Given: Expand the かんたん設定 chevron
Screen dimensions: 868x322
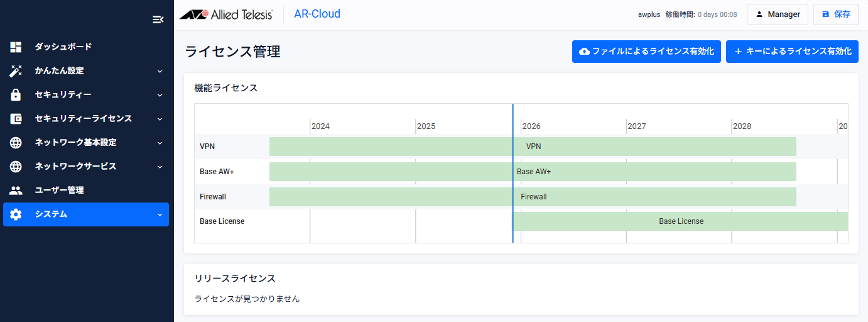Looking at the screenshot, I should (x=160, y=71).
